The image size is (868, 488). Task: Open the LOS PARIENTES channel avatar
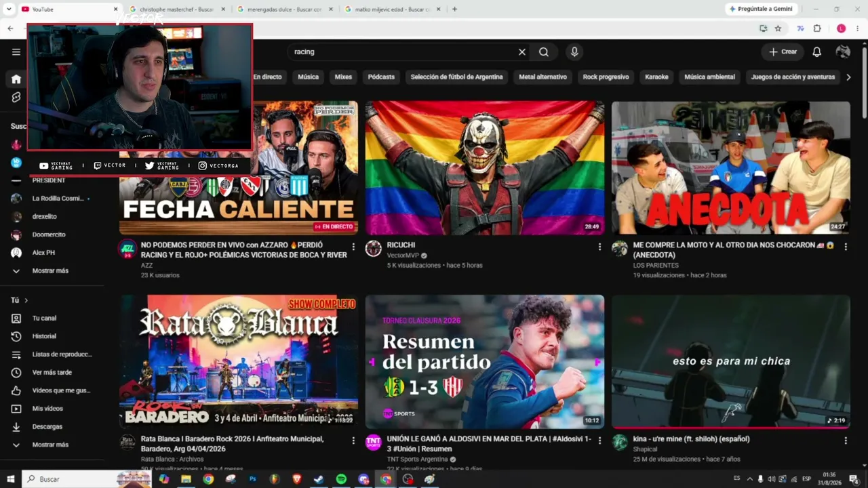(x=620, y=249)
